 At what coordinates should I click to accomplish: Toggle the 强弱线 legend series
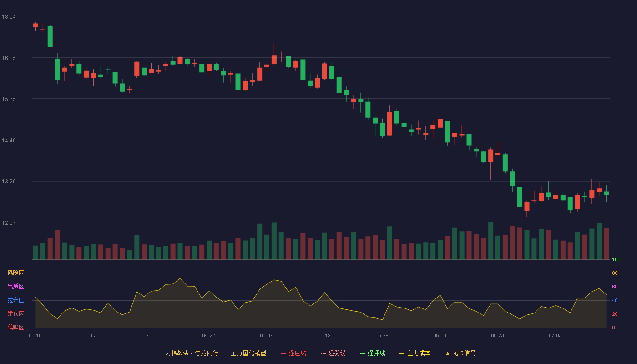click(x=333, y=353)
